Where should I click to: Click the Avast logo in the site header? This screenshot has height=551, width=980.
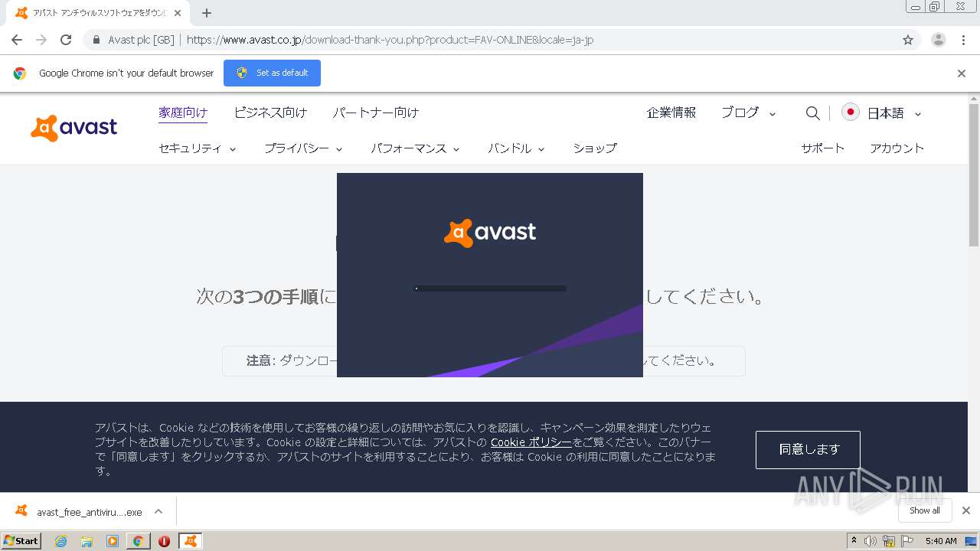click(x=73, y=128)
